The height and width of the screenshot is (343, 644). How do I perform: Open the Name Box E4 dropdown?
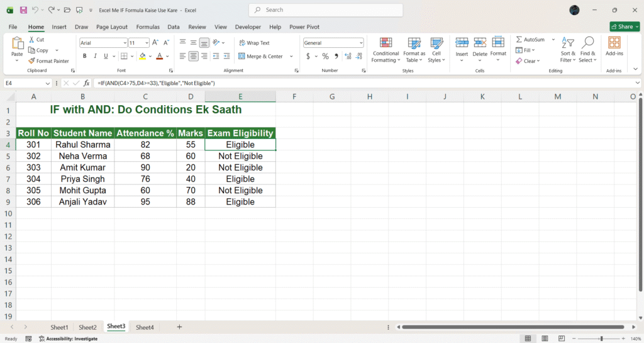48,83
